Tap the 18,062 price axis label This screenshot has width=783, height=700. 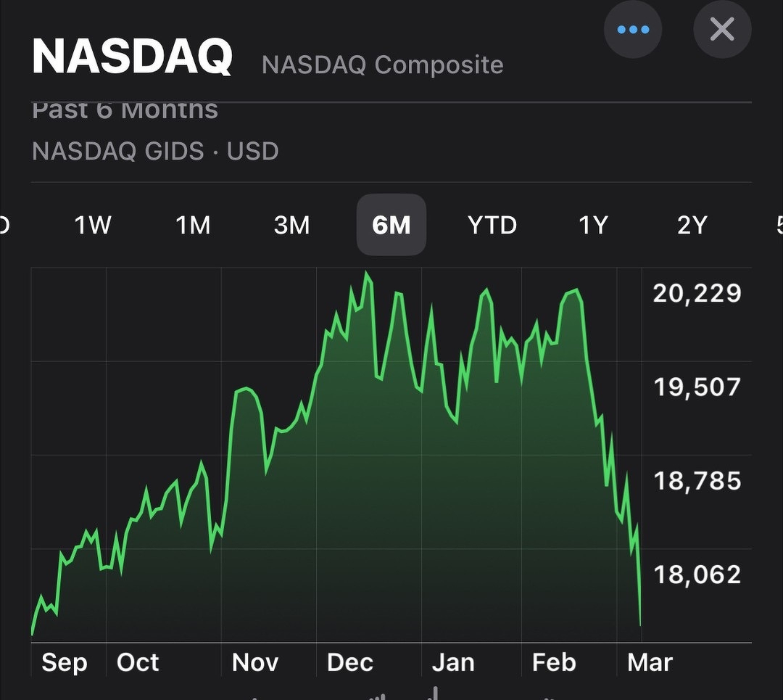(697, 574)
